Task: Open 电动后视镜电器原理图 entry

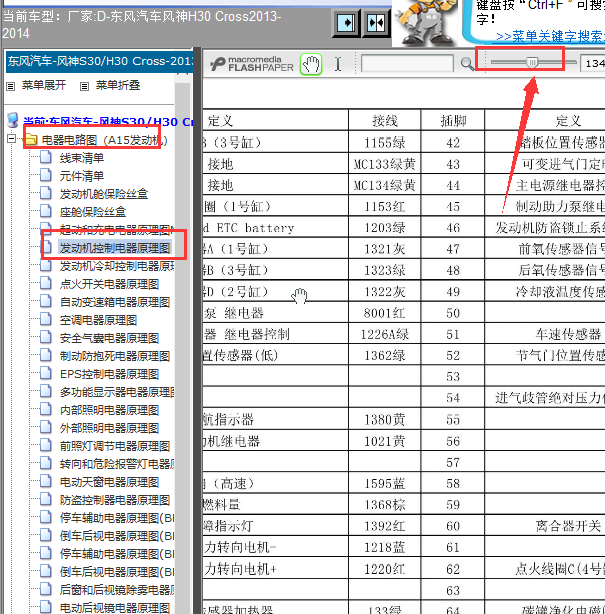Action: pos(114,608)
